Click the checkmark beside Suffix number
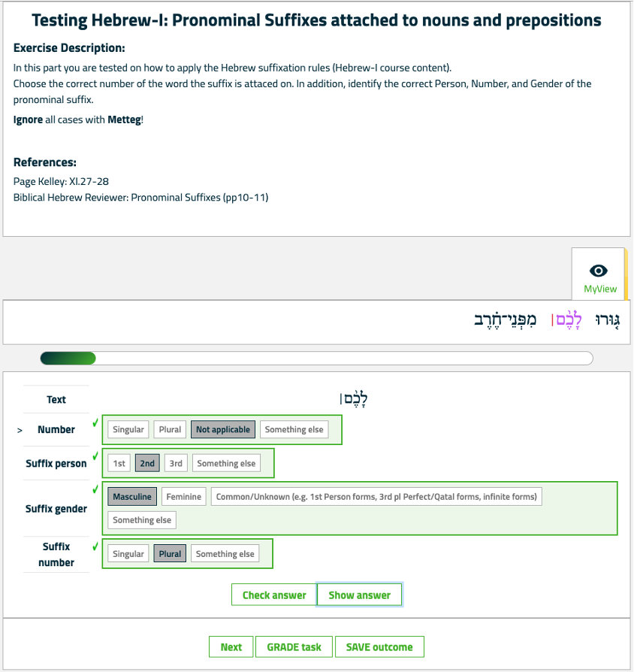 click(x=95, y=546)
